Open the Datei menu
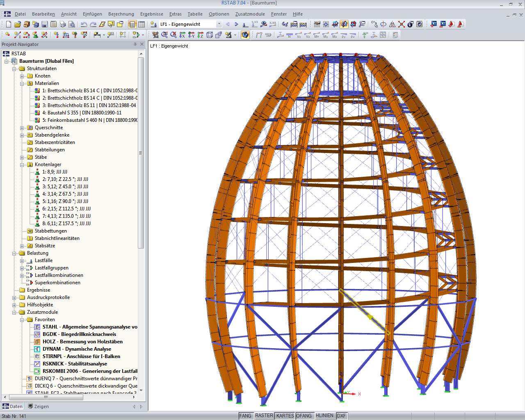The height and width of the screenshot is (420, 525). pyautogui.click(x=20, y=14)
